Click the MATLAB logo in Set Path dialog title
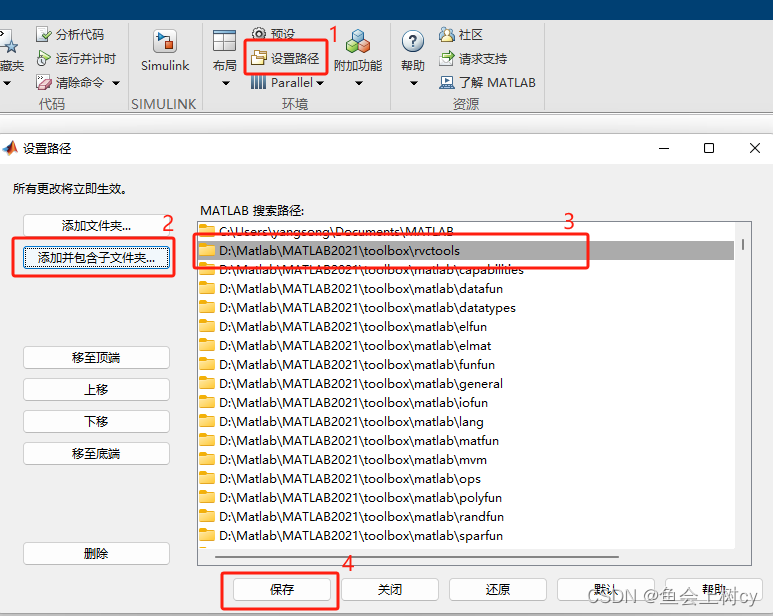 point(10,148)
